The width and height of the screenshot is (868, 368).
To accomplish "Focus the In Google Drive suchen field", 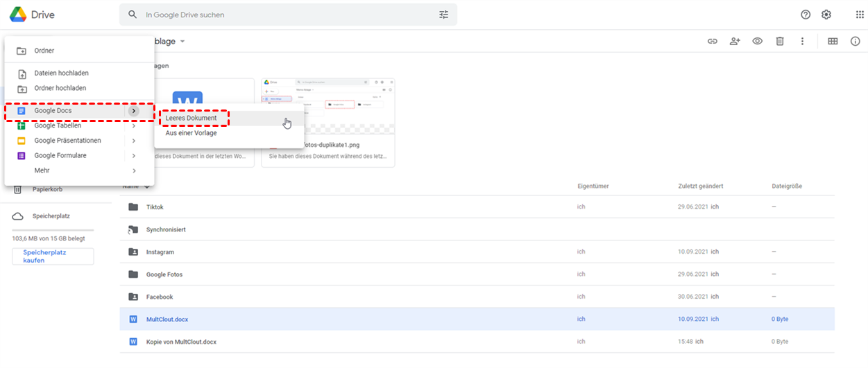I will pyautogui.click(x=288, y=15).
